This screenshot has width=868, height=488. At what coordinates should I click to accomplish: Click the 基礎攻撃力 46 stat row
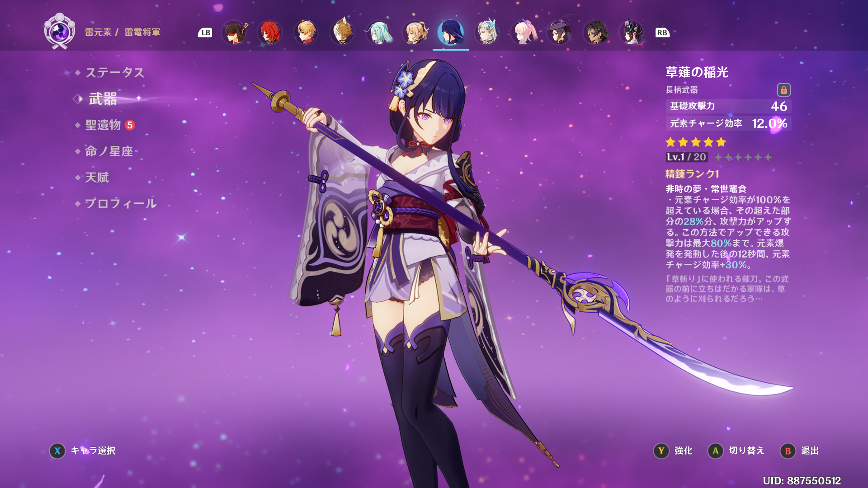[728, 106]
